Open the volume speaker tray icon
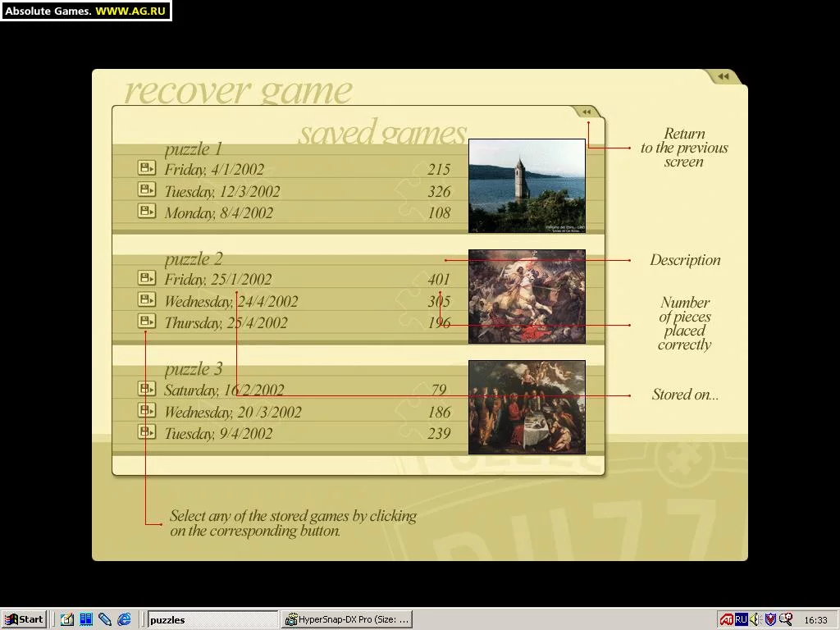The height and width of the screenshot is (630, 840). pos(756,620)
